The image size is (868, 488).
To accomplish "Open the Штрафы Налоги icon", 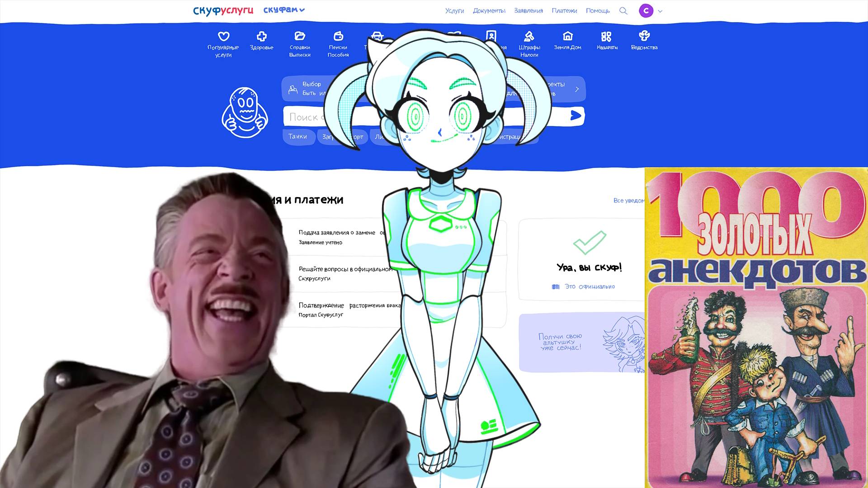I will (x=529, y=36).
